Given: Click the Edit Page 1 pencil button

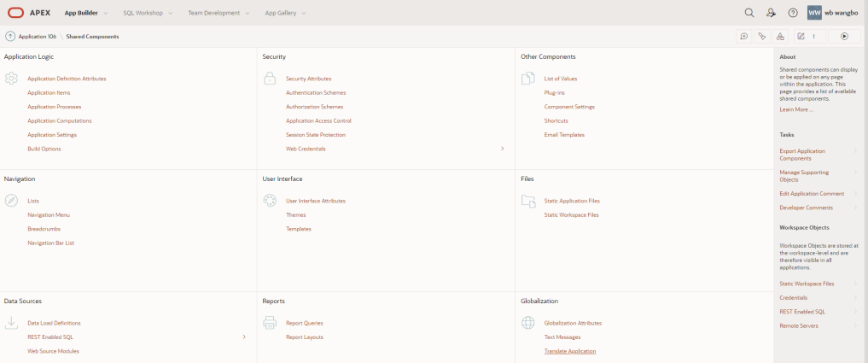Looking at the screenshot, I should [x=810, y=37].
